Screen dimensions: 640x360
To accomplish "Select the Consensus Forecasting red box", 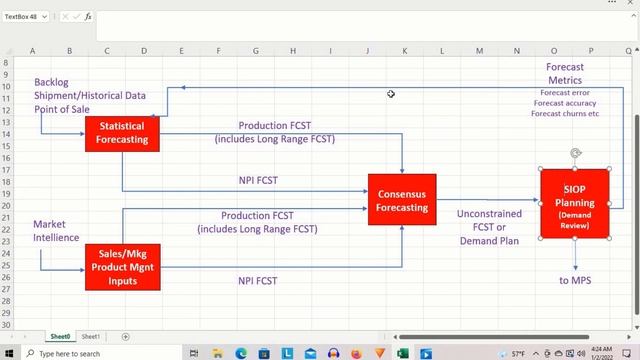I will 402,200.
